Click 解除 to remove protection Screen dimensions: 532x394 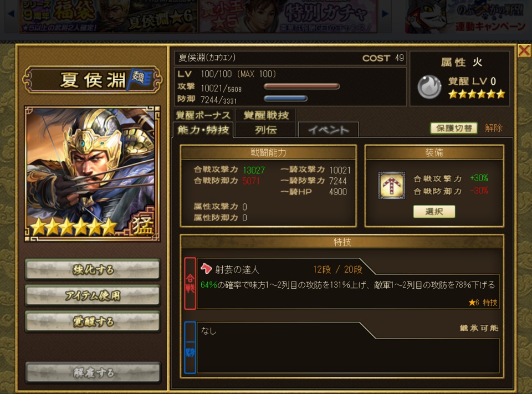coord(493,128)
